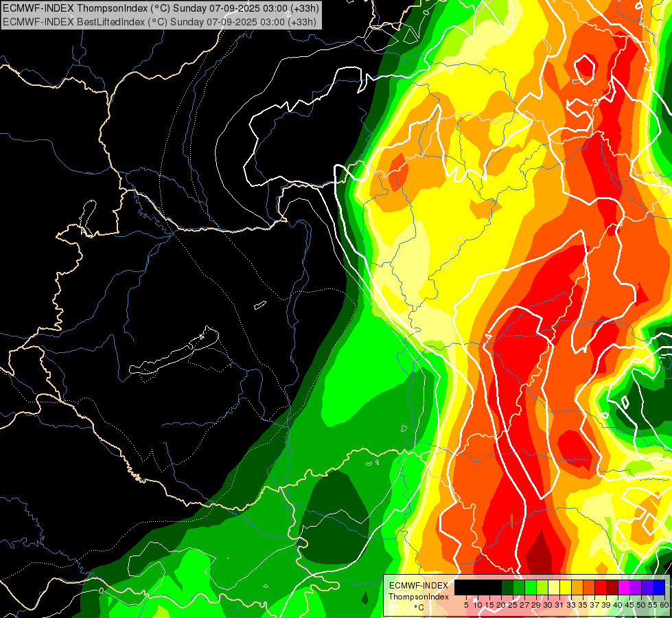Screen dimensions: 672x618
Task: Click the legend scale value 40
Action: coord(617,605)
